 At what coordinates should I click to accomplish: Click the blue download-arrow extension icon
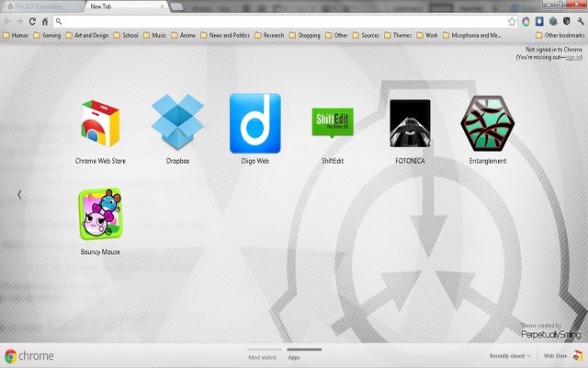pos(539,21)
